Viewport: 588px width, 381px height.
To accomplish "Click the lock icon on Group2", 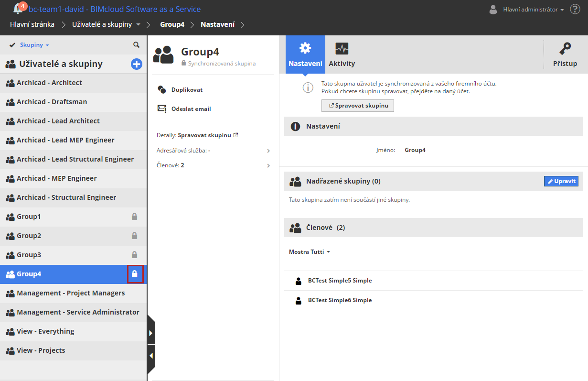I will tap(135, 236).
